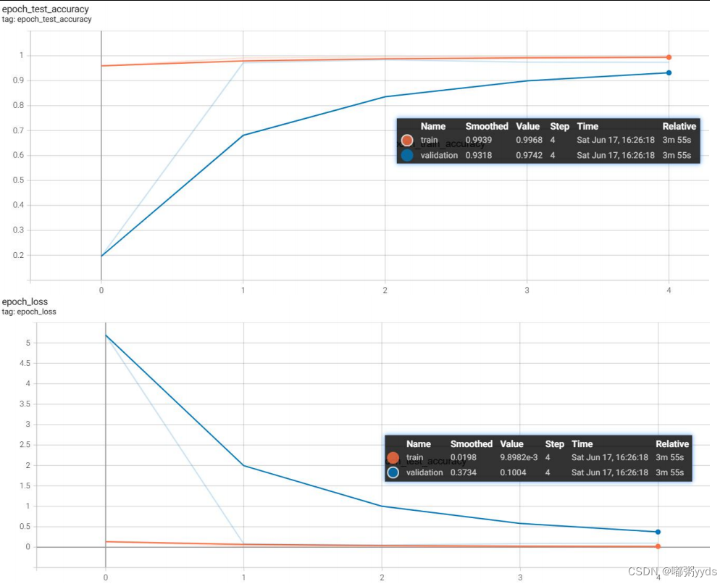Click the Step header in loss tooltip

(554, 444)
